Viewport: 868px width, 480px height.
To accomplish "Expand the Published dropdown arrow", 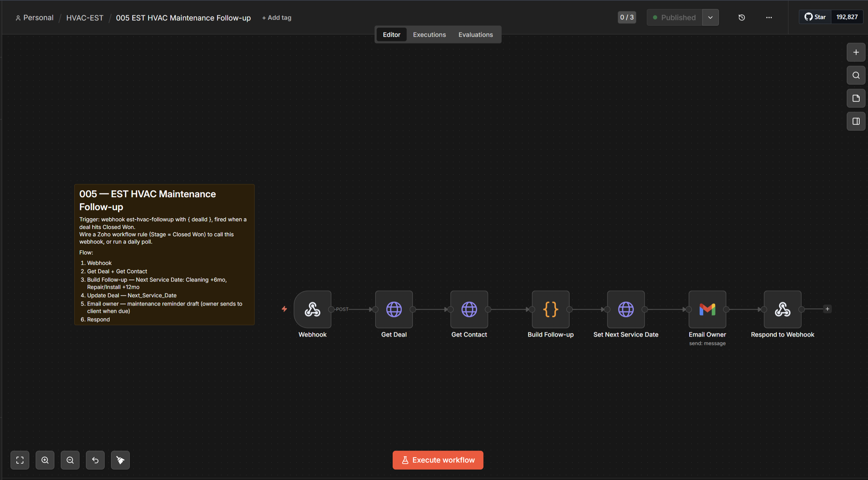I will pyautogui.click(x=710, y=17).
